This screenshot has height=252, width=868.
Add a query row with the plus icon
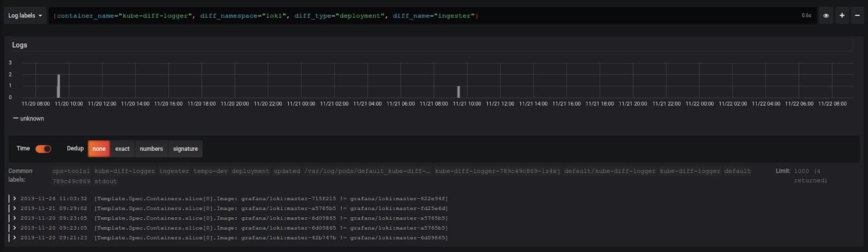pos(842,15)
